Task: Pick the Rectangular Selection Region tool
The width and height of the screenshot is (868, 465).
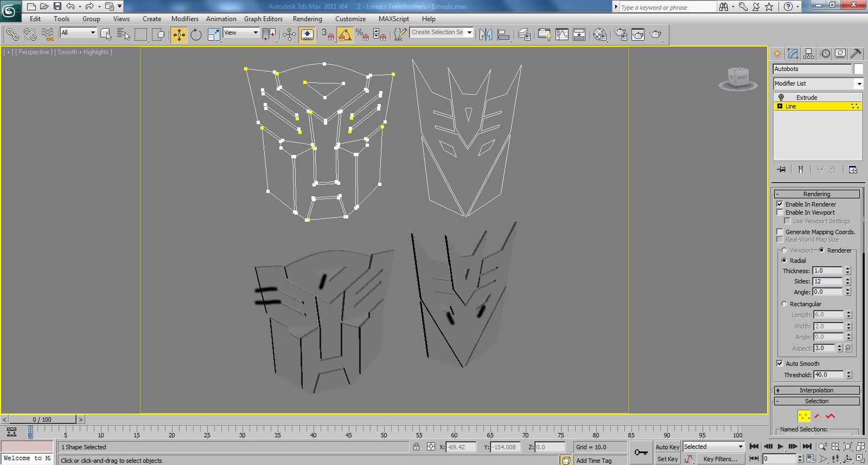Action: click(x=141, y=35)
